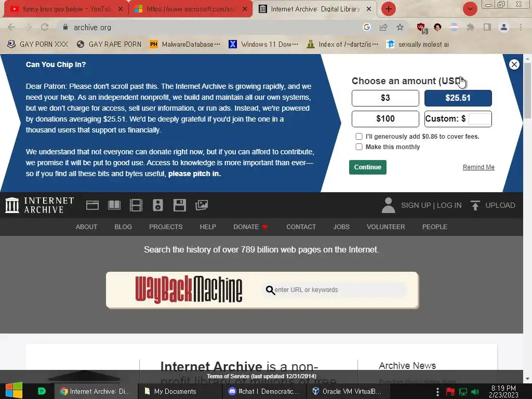Open the Audio speaker icon
The image size is (532, 399).
click(158, 205)
